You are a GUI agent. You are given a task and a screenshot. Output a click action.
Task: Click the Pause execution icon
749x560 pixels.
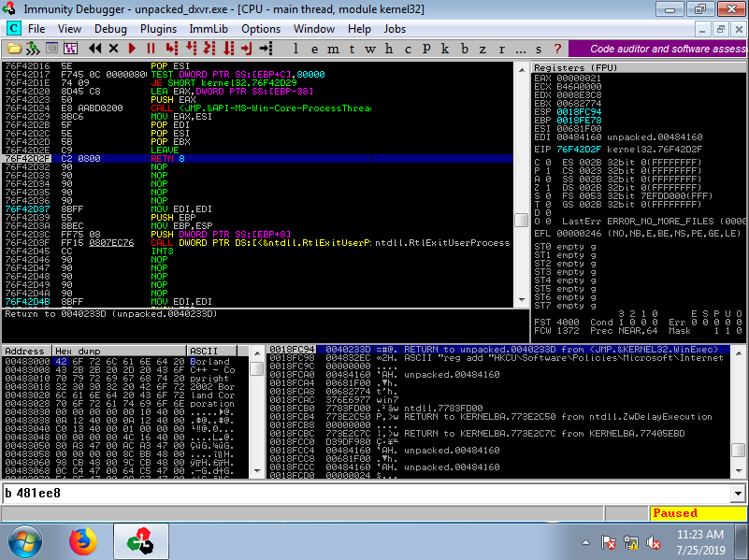[151, 49]
